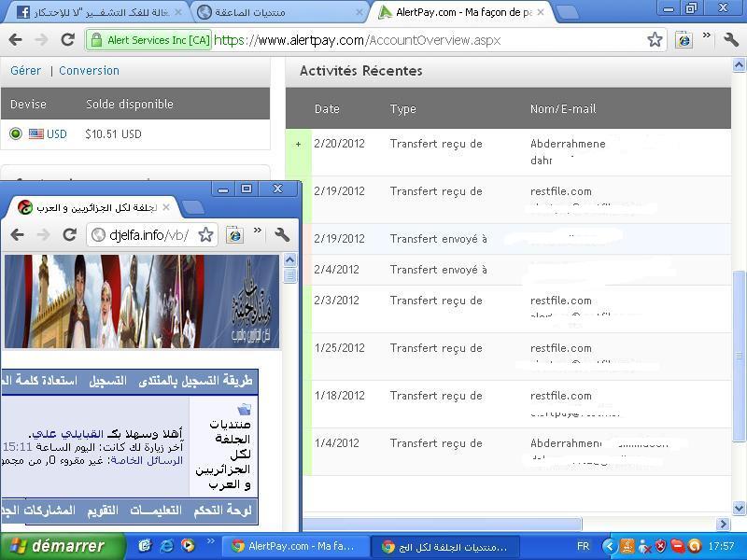Viewport: 747px width, 560px height.
Task: Click the AlertPay horizontal scrollbar thumb
Action: click(442, 524)
